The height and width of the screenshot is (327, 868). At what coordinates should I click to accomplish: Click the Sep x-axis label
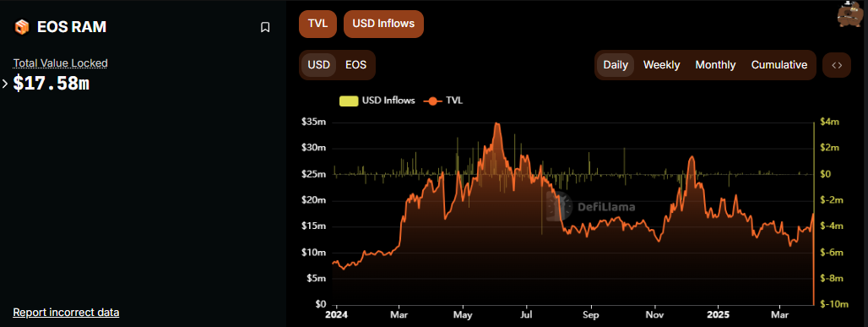click(x=591, y=314)
